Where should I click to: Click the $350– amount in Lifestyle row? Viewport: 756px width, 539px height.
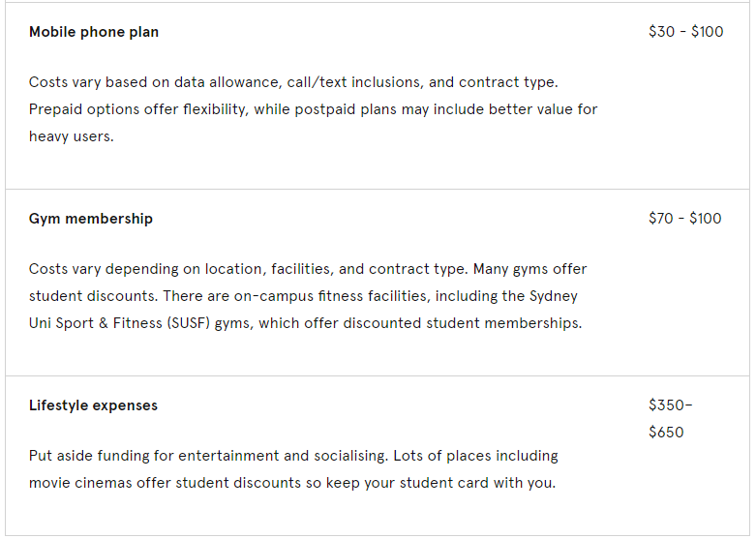(x=670, y=405)
